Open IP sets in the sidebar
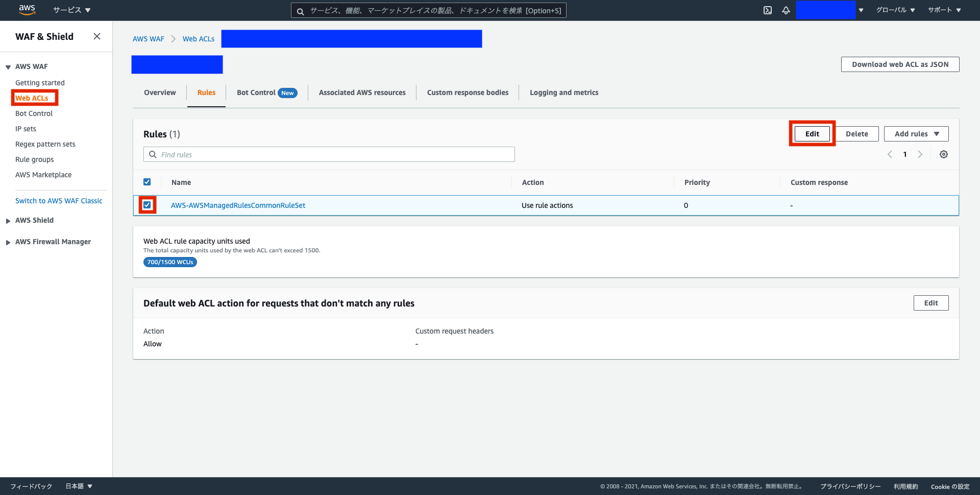The image size is (980, 495). tap(26, 129)
